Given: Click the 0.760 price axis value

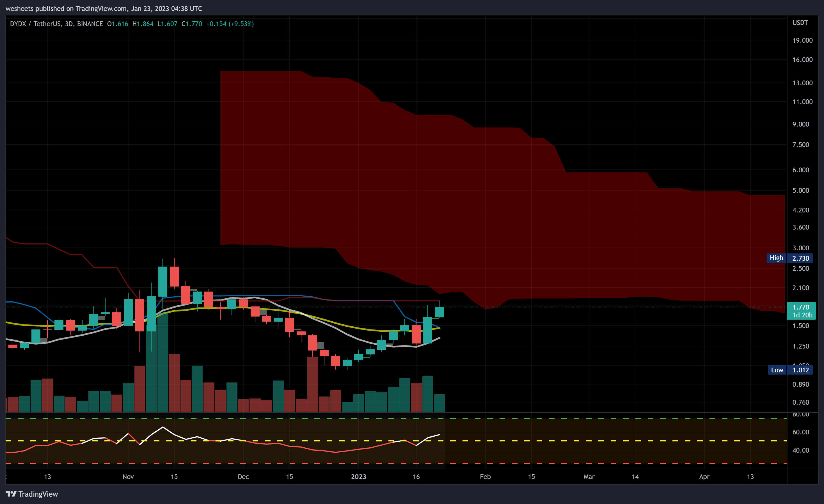Looking at the screenshot, I should [x=801, y=402].
